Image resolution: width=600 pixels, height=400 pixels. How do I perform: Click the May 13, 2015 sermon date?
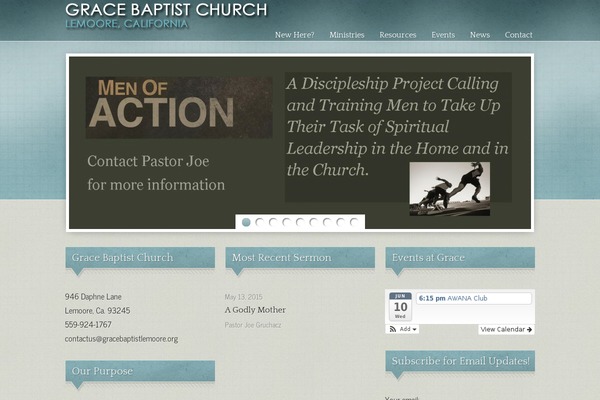pyautogui.click(x=243, y=297)
